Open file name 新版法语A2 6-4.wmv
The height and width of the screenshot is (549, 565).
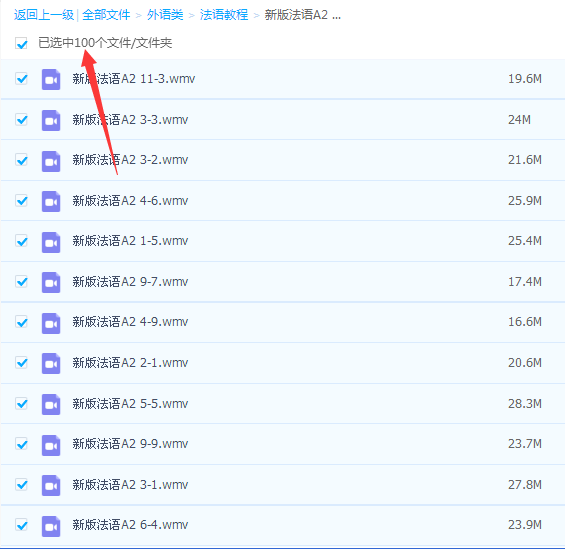pos(130,525)
